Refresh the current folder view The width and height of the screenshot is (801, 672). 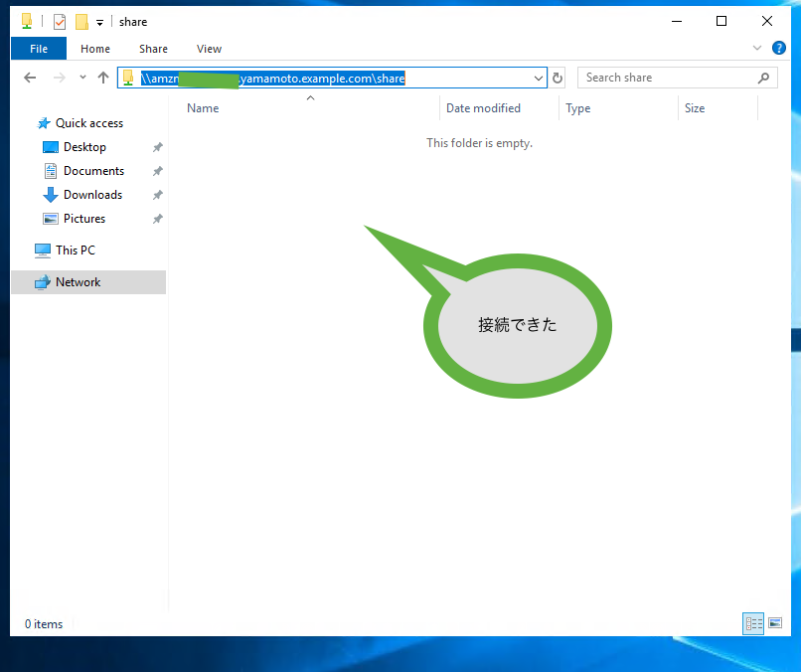[x=558, y=78]
